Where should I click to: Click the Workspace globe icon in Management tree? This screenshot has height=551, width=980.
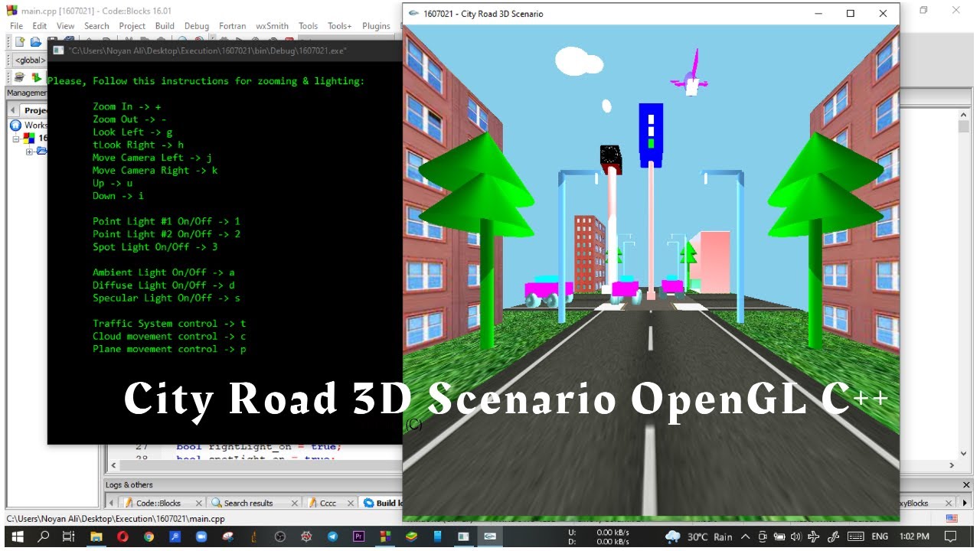[x=15, y=125]
